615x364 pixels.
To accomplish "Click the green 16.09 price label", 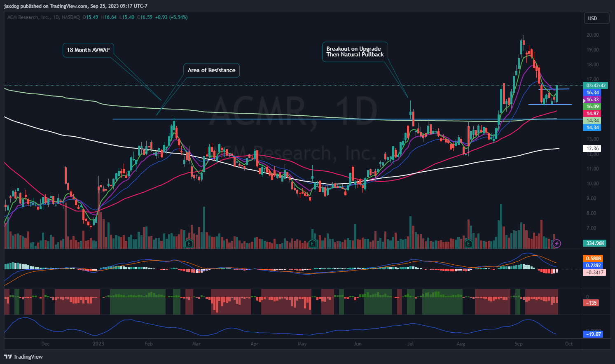I will [593, 107].
